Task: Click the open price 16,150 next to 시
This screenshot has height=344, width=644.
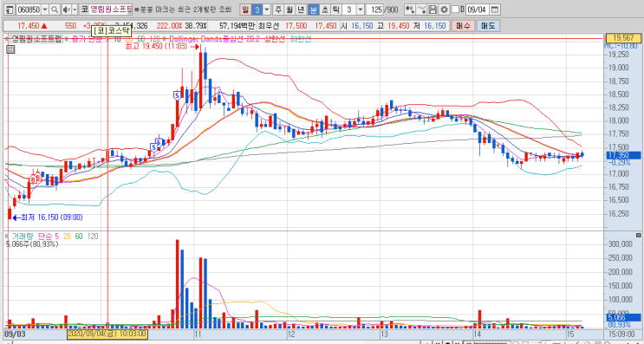Action: (x=362, y=26)
